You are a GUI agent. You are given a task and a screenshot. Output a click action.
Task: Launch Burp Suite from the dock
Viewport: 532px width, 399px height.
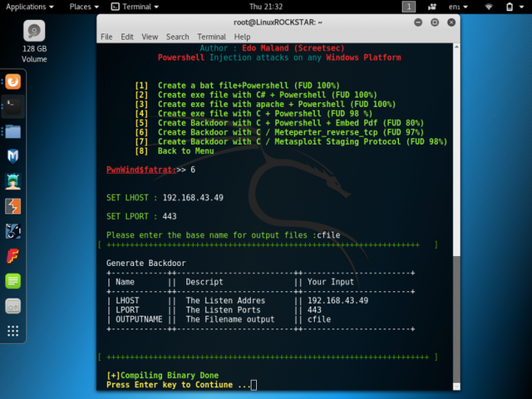pos(13,206)
